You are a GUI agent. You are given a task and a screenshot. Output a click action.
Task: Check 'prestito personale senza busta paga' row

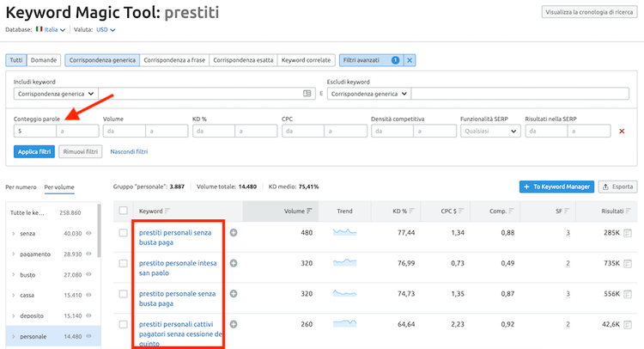[x=123, y=294]
